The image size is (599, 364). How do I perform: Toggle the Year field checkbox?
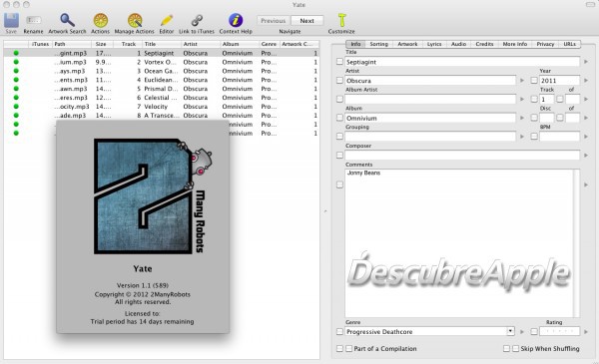click(x=534, y=81)
